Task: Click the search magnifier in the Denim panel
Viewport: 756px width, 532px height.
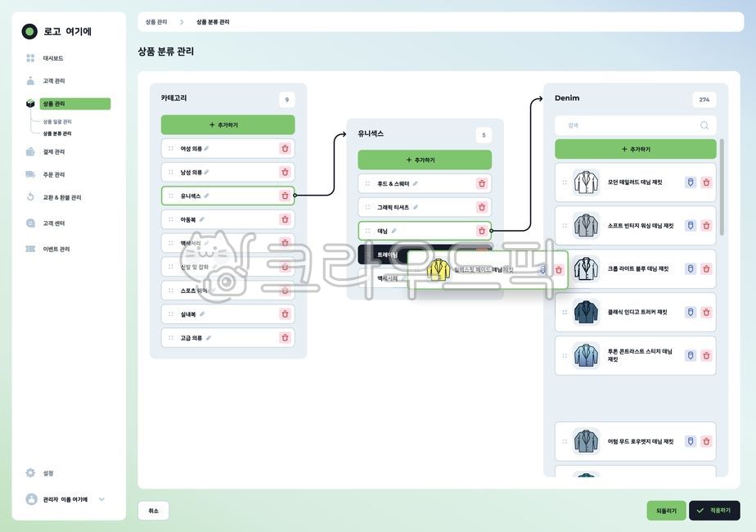Action: (704, 125)
